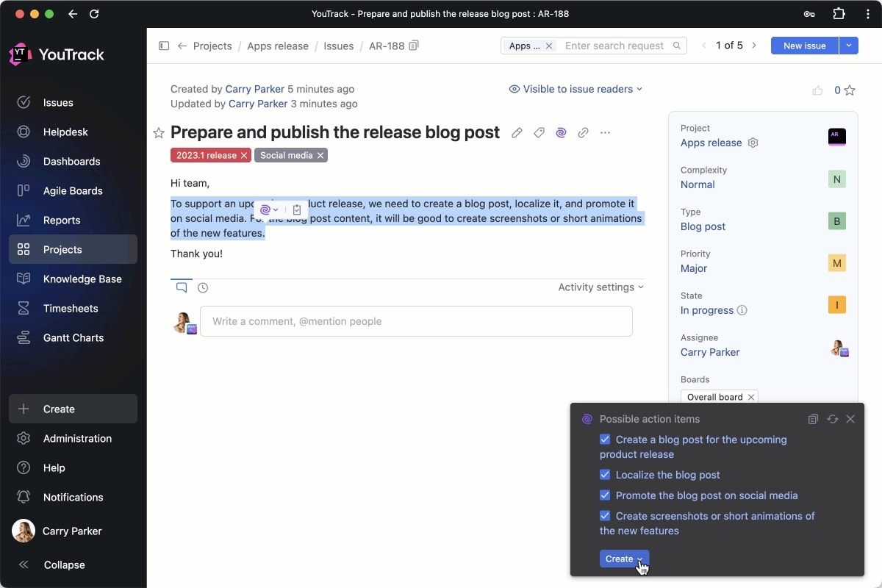Copy issue ID AR-188 with copy icon

pyautogui.click(x=414, y=46)
